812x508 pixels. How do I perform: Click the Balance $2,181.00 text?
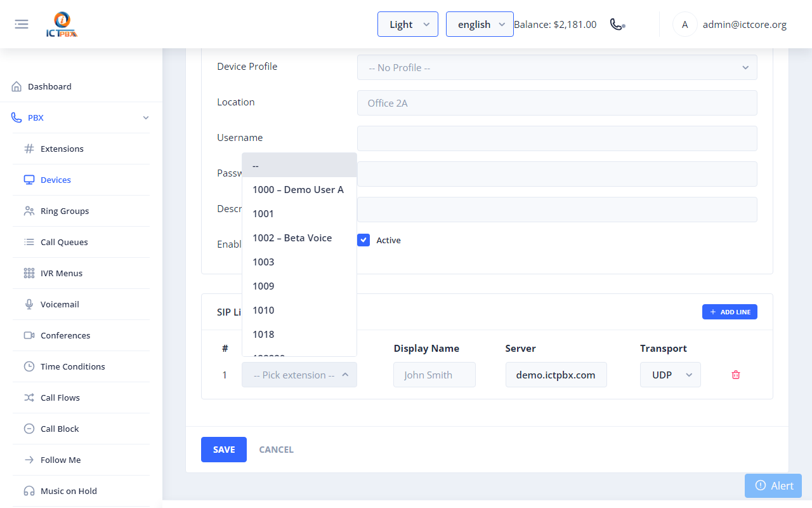pos(555,25)
